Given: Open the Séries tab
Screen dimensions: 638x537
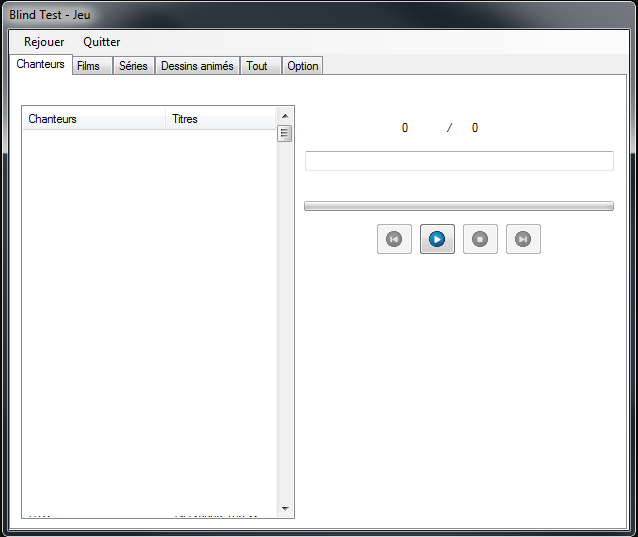Looking at the screenshot, I should pos(133,66).
